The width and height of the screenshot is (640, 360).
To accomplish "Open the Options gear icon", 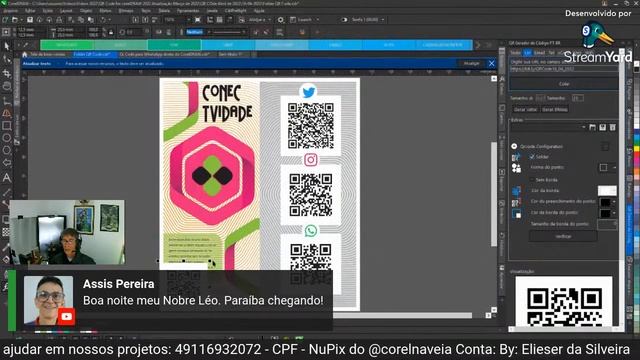I will 280,20.
